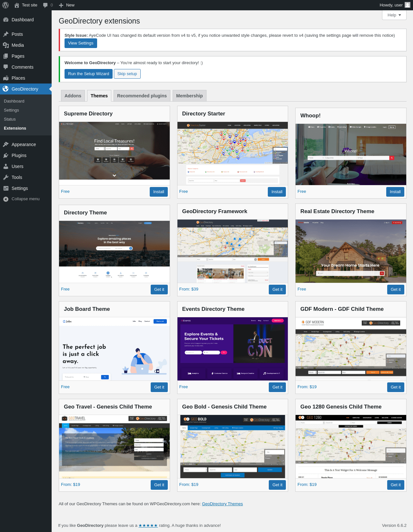Open the GeoDirectory Themes link

(x=222, y=504)
